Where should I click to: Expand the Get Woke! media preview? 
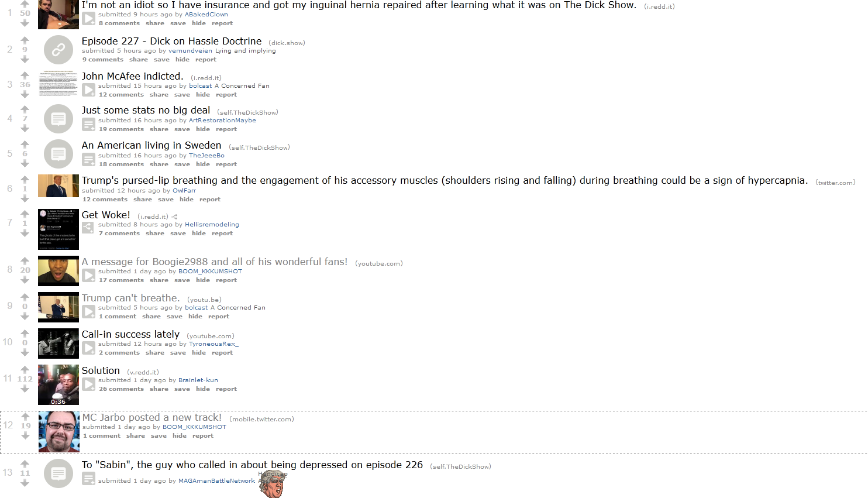[88, 228]
